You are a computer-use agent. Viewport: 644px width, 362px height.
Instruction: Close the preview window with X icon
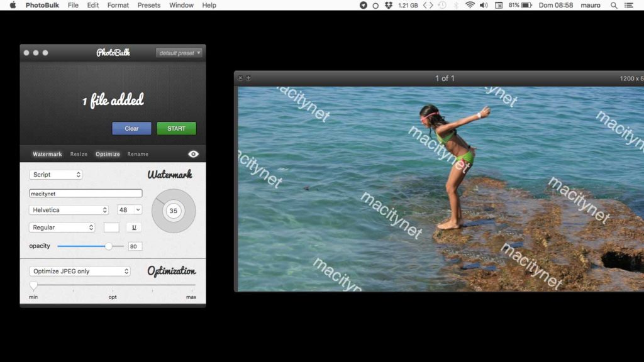click(x=240, y=78)
